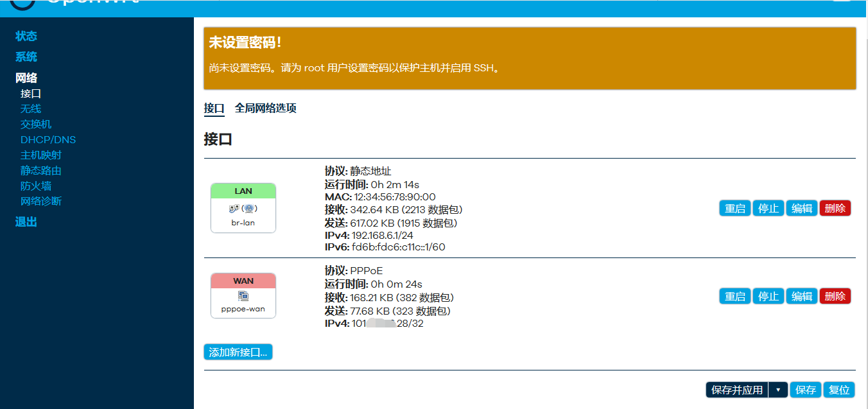Expand the 状态 sidebar menu
The width and height of the screenshot is (868, 409).
tap(26, 36)
